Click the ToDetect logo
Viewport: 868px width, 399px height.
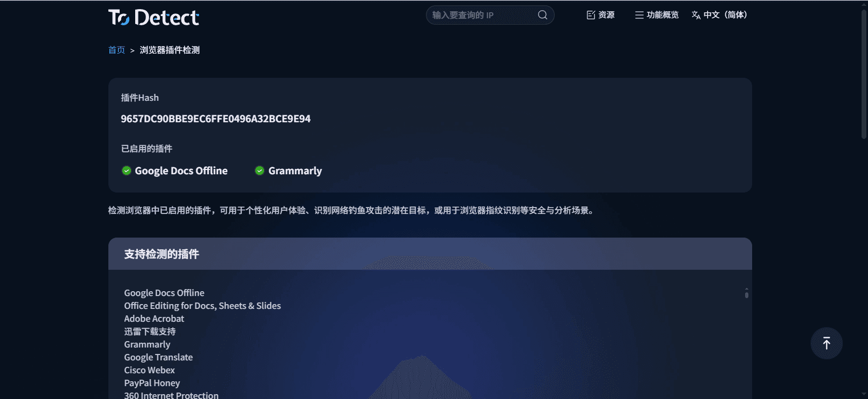pos(153,17)
